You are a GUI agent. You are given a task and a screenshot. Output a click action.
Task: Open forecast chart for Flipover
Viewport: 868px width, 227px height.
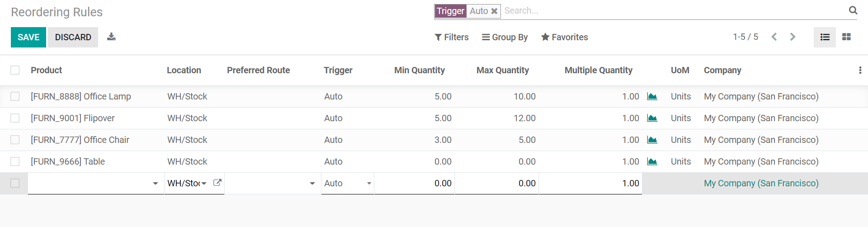tap(652, 118)
